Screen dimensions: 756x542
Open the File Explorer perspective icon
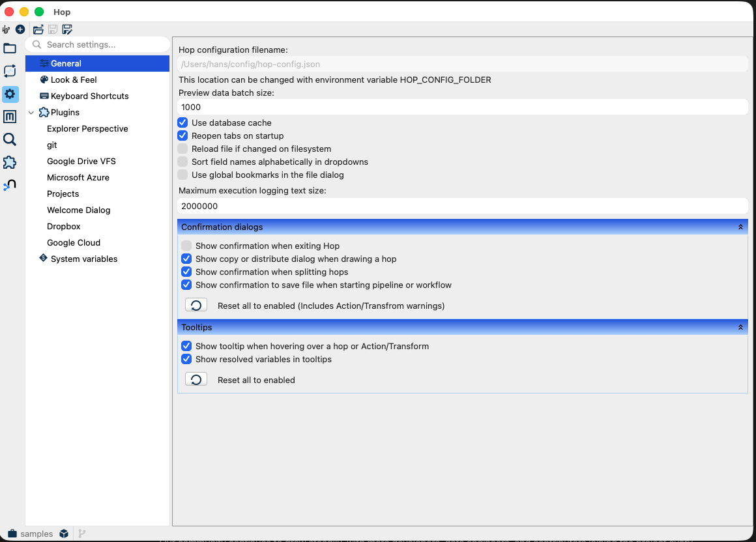(10, 48)
